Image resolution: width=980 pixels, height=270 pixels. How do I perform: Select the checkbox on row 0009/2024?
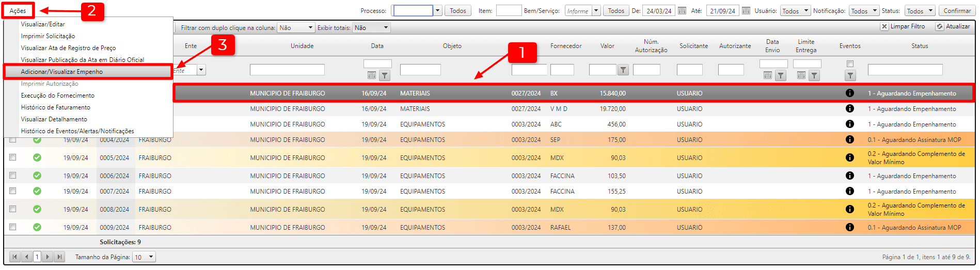[x=13, y=227]
